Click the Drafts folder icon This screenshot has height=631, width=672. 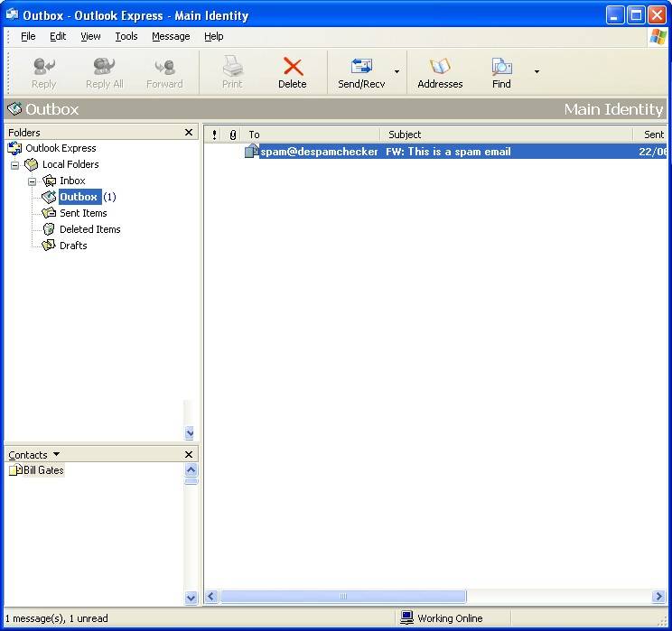(x=49, y=246)
